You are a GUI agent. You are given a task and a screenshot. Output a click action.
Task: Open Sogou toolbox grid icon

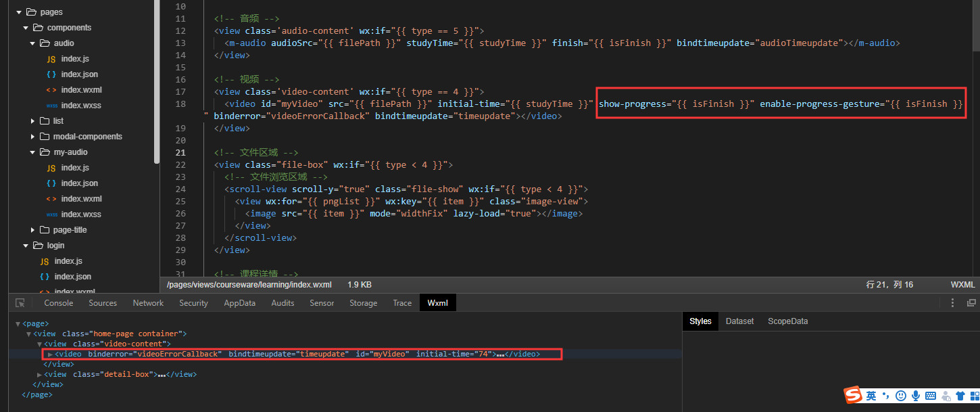[x=973, y=396]
